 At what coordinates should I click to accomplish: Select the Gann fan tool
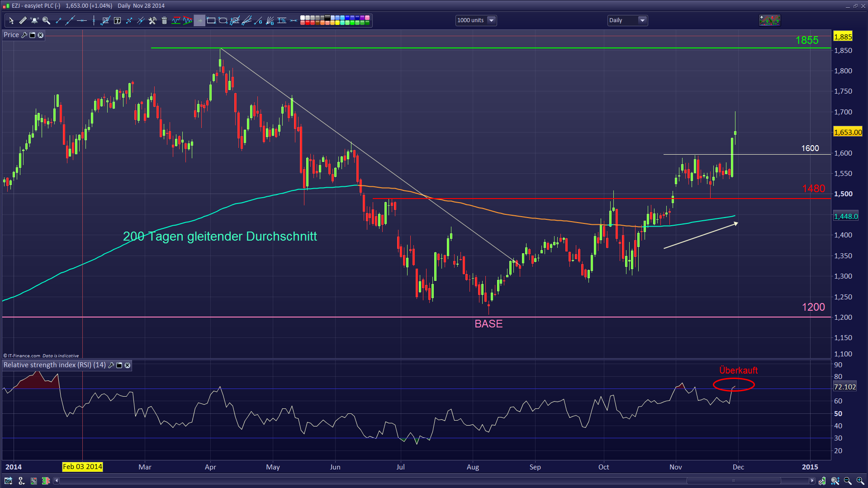coord(270,20)
